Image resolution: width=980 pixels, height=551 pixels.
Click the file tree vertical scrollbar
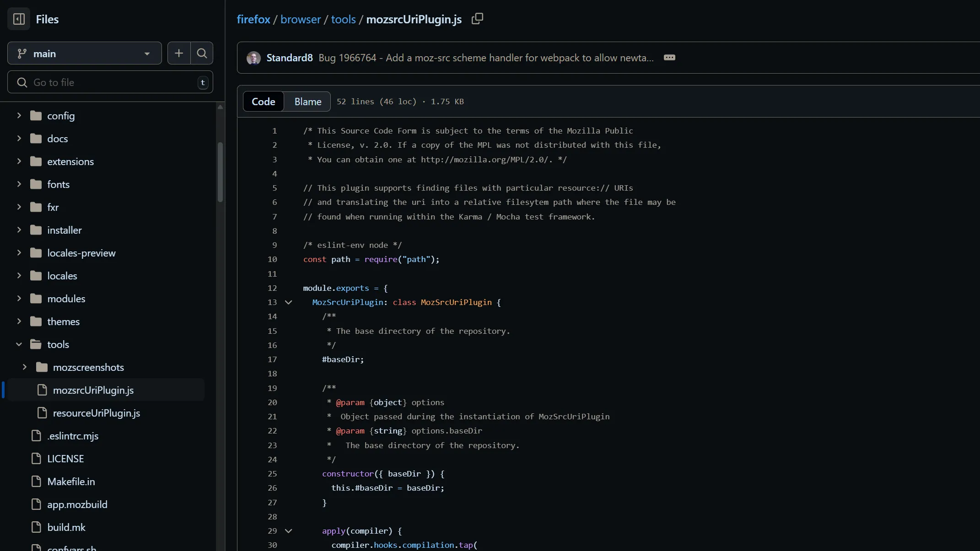220,171
